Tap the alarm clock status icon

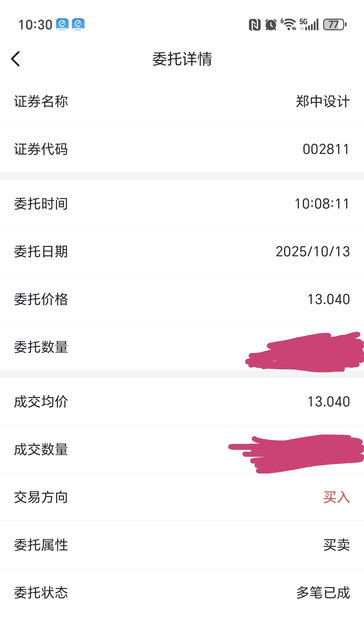271,25
